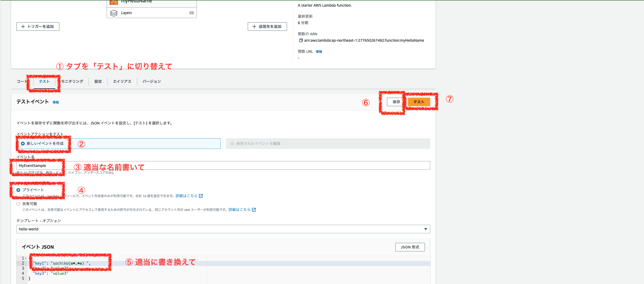The image size is (644, 284).
Task: Open the 情報 link beside テストイベント
Action: click(x=56, y=102)
